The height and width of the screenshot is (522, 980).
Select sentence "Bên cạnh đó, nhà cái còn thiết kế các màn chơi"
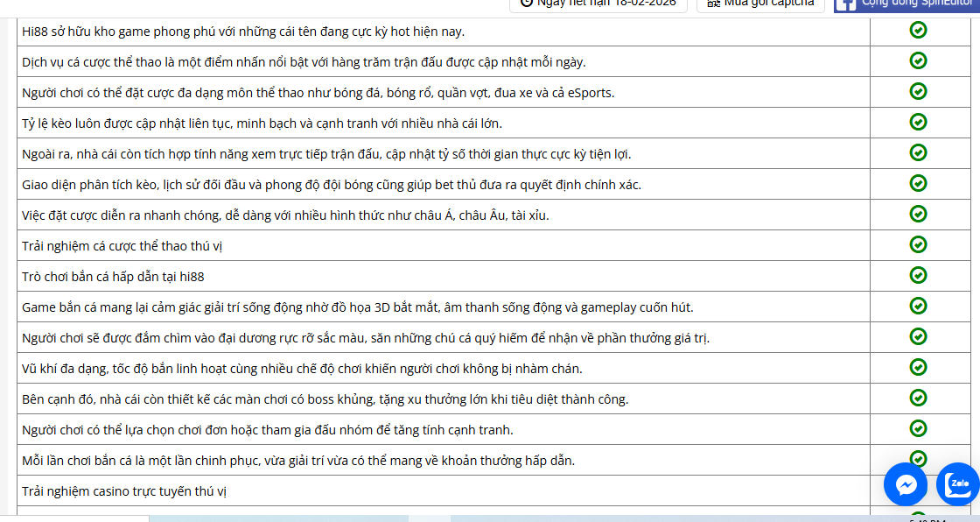(325, 399)
